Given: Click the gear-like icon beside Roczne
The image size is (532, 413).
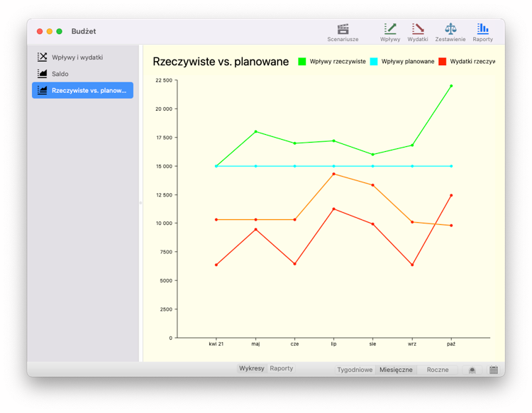Looking at the screenshot, I should [472, 370].
